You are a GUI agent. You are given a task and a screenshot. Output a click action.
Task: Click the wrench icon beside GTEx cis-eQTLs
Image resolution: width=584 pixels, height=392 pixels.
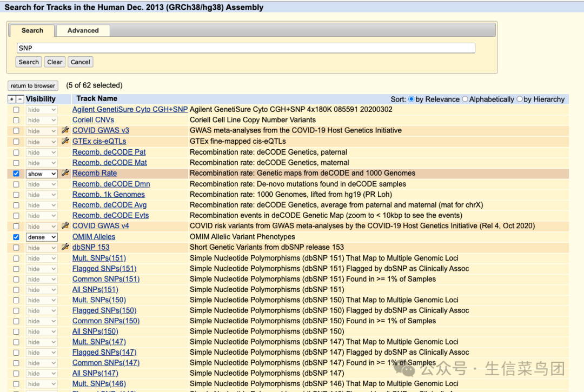point(65,141)
